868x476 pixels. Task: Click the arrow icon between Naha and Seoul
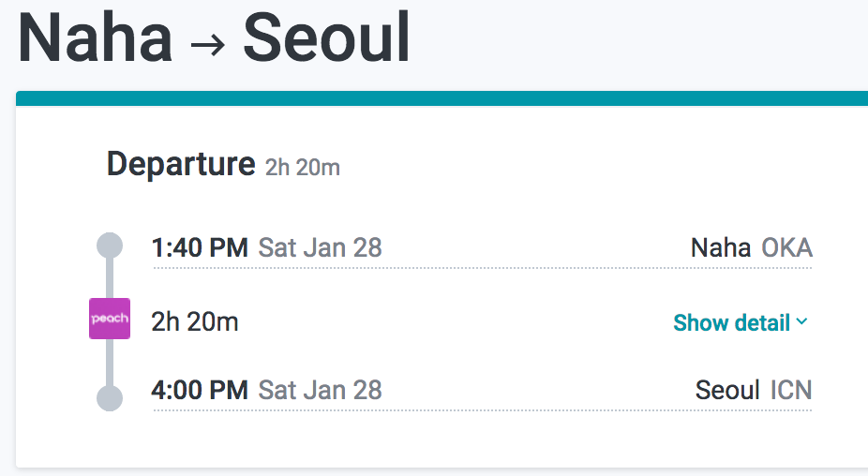coord(207,45)
